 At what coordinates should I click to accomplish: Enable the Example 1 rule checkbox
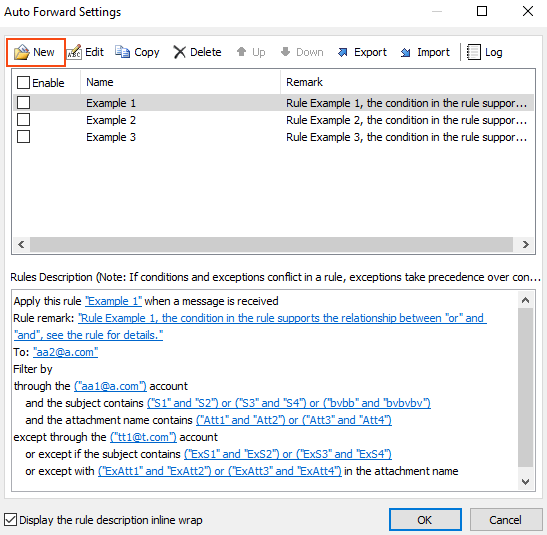coord(23,103)
